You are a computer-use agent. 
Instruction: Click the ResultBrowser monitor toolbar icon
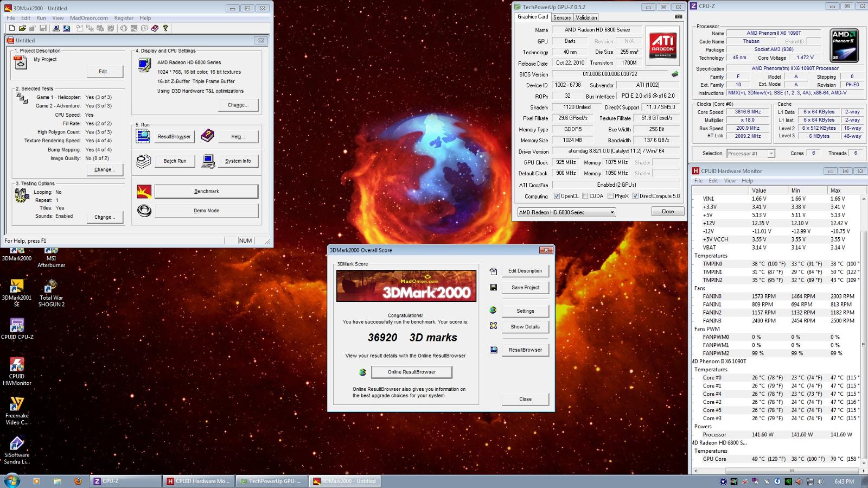click(x=66, y=28)
